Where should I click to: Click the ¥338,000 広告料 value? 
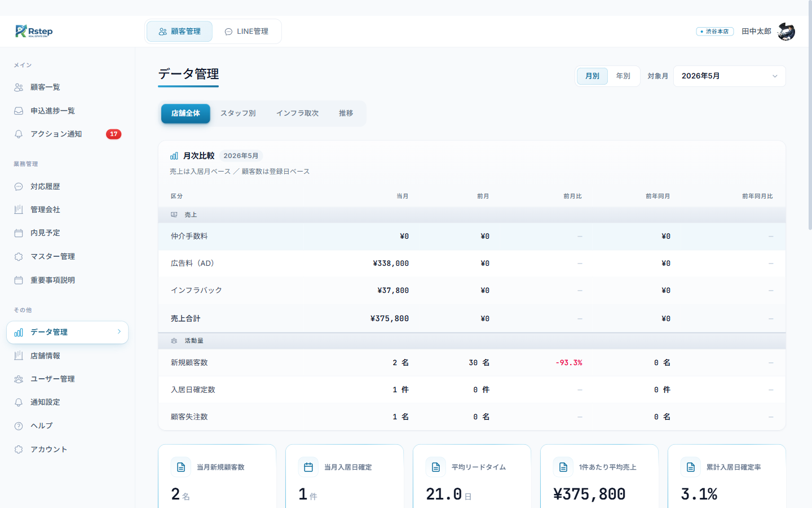[391, 264]
